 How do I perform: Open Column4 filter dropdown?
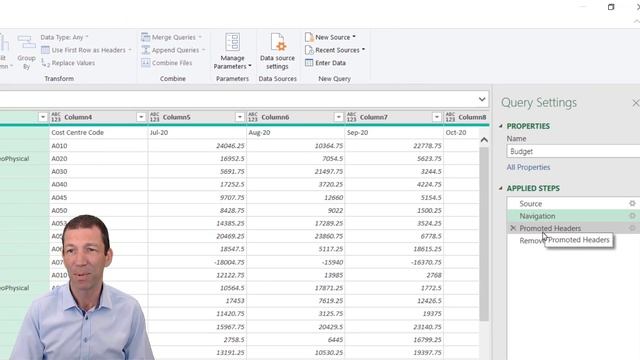[141, 117]
